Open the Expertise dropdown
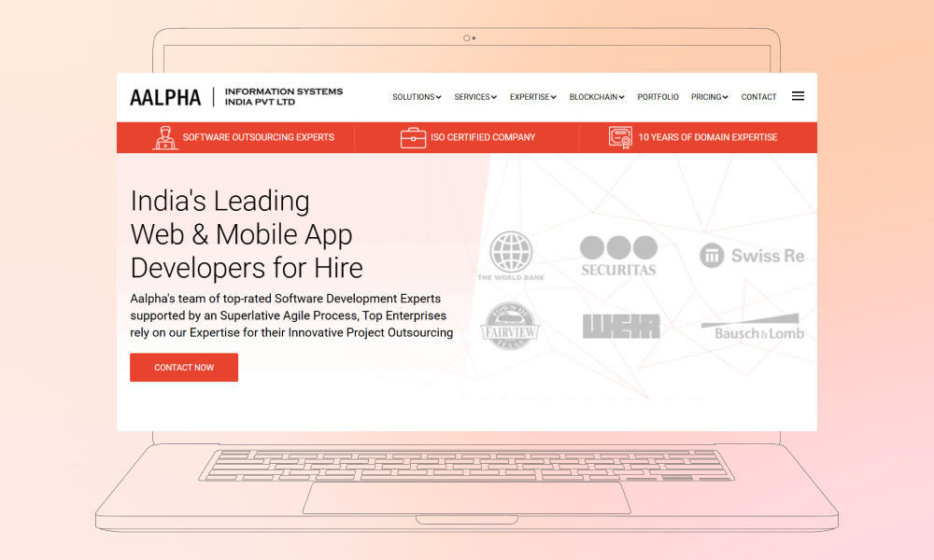934x560 pixels. tap(533, 97)
